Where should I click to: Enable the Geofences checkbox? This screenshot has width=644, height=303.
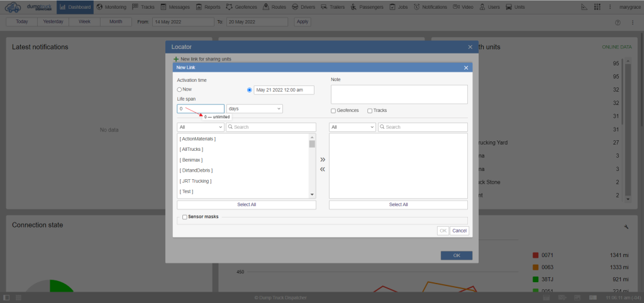[x=333, y=111]
